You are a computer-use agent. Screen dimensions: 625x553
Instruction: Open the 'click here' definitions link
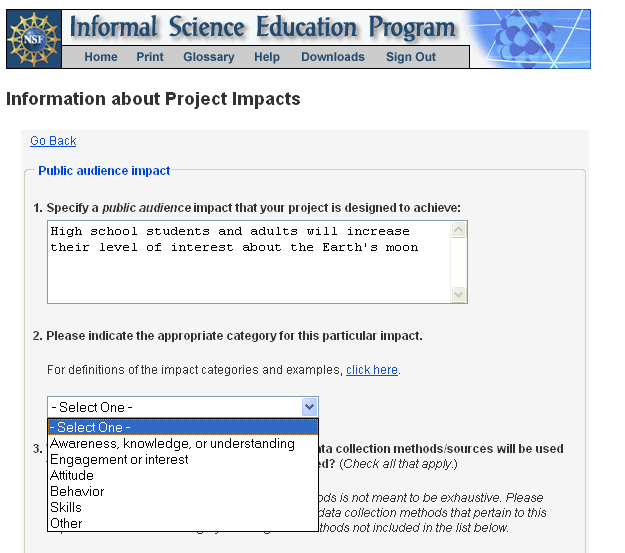(x=372, y=370)
